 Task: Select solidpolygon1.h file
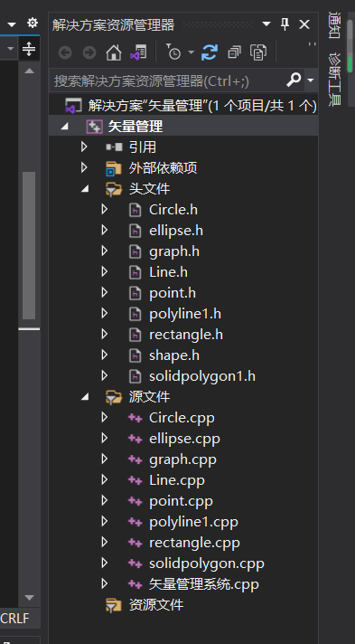[x=202, y=376]
